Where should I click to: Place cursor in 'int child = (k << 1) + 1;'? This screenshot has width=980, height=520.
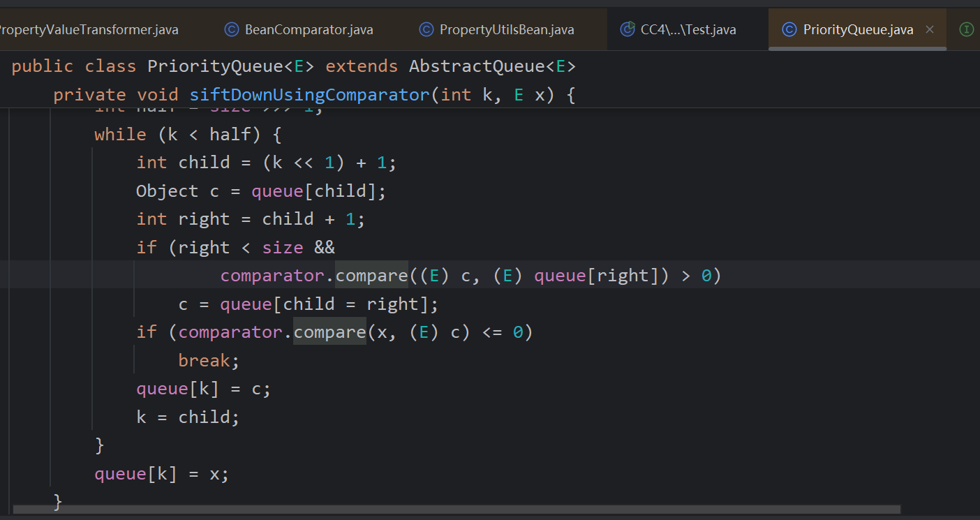266,163
